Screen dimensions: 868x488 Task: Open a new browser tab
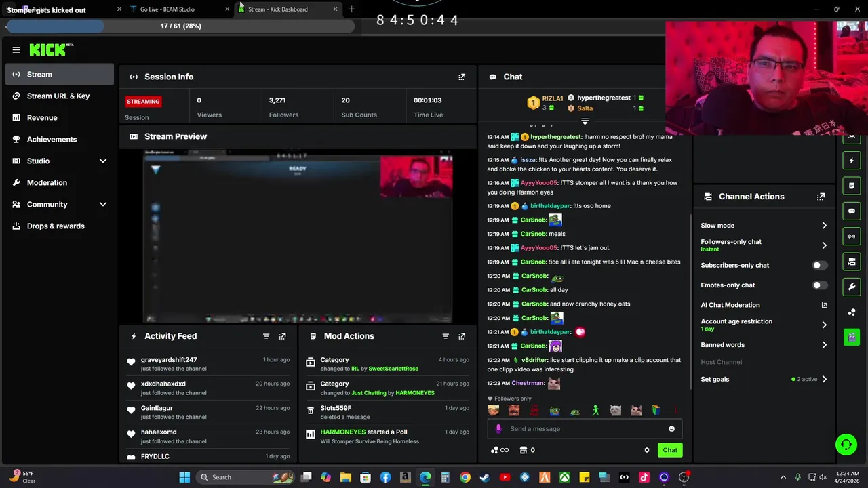coord(351,9)
